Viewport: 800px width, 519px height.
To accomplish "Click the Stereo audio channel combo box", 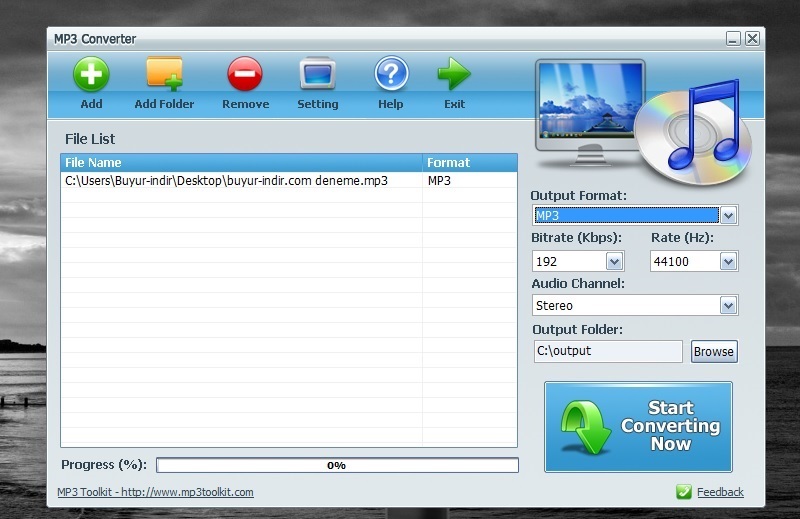I will click(x=635, y=306).
